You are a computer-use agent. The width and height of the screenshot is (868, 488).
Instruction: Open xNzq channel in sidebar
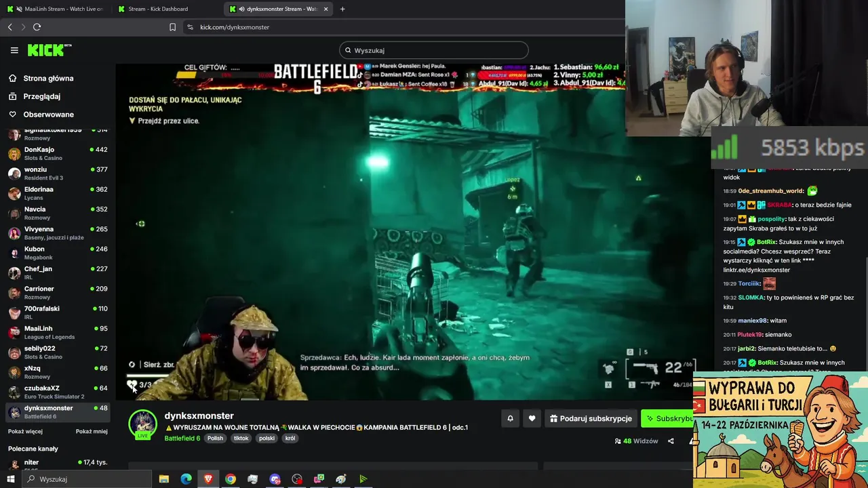pos(58,372)
